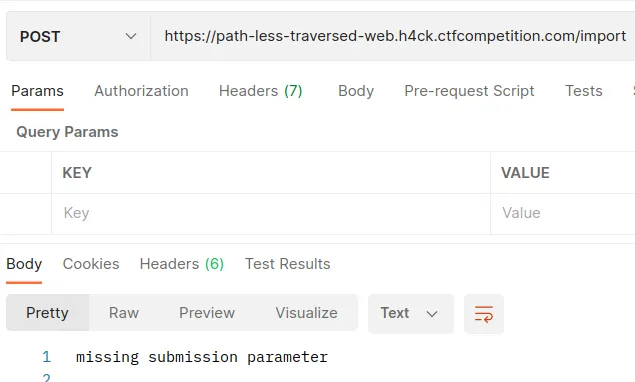Click the chevron beside POST method
This screenshot has height=382, width=635.
click(x=131, y=36)
